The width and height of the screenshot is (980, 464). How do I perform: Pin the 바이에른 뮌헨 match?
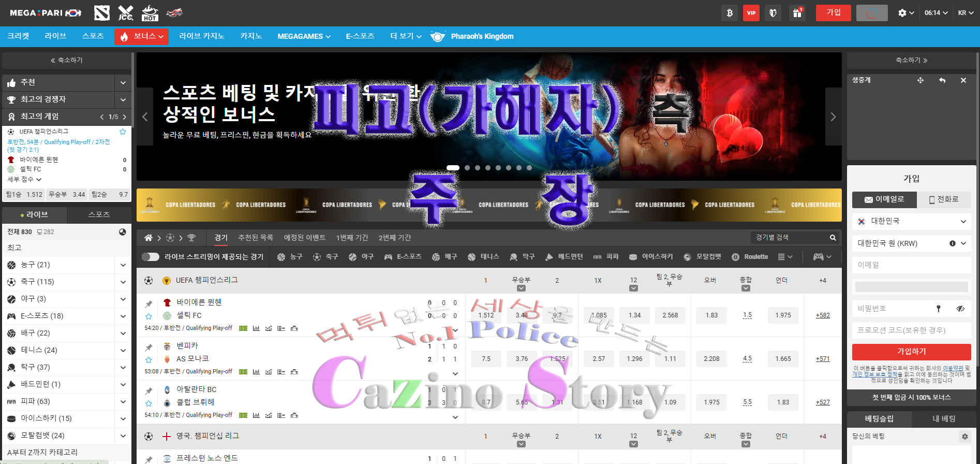tap(149, 304)
